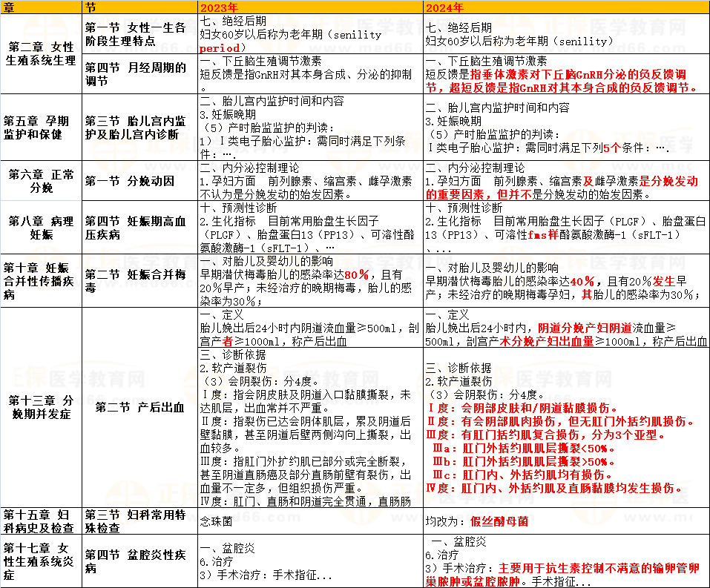Click the 第二章 女性生殖系统生理 chapter cell
710x588 pixels.
(x=41, y=53)
